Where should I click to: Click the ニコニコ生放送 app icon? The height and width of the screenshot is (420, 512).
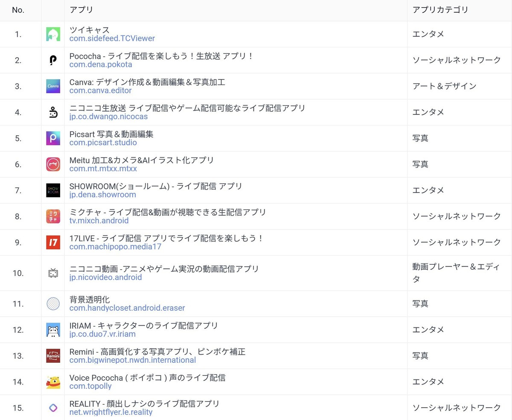[53, 112]
